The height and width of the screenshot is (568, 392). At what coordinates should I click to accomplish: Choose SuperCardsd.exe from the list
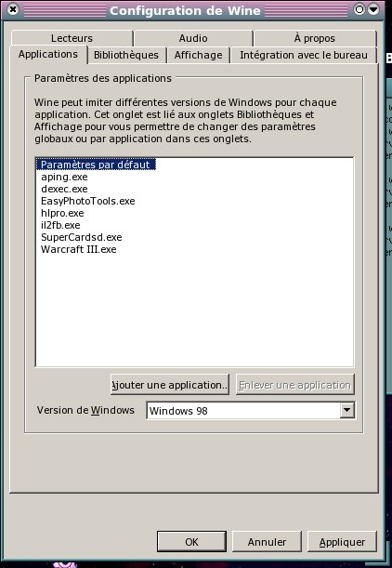[81, 237]
